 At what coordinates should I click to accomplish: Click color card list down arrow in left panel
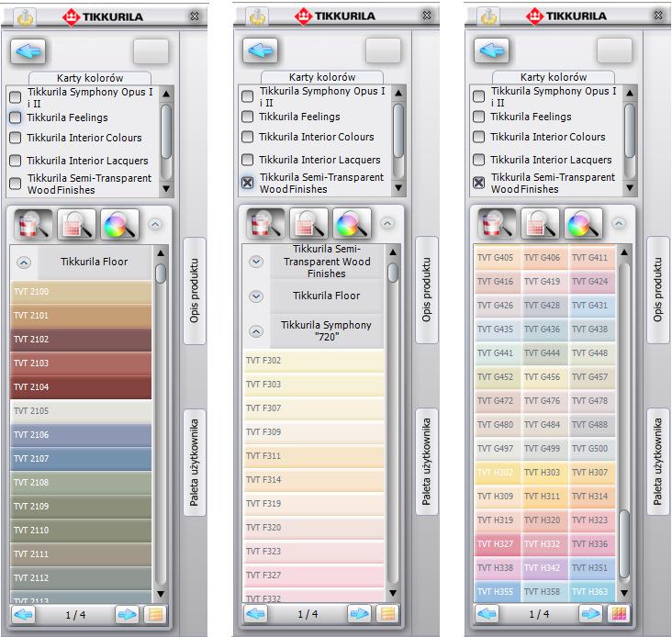point(166,188)
